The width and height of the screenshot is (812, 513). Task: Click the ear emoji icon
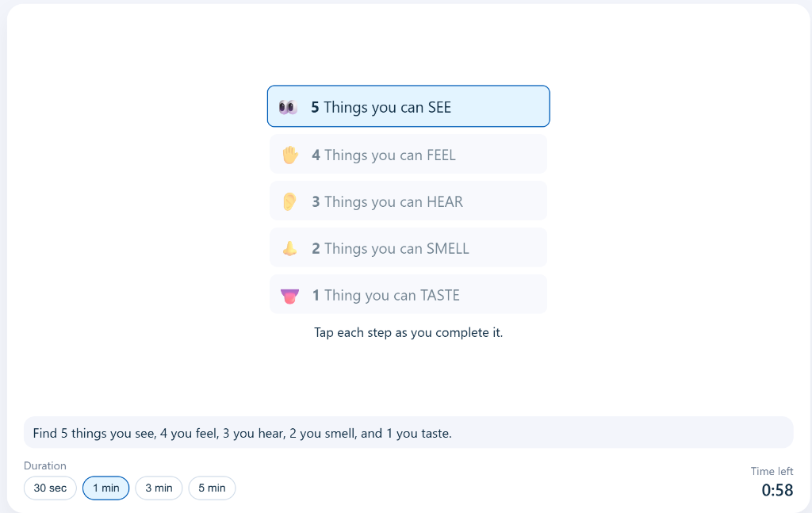pos(289,201)
